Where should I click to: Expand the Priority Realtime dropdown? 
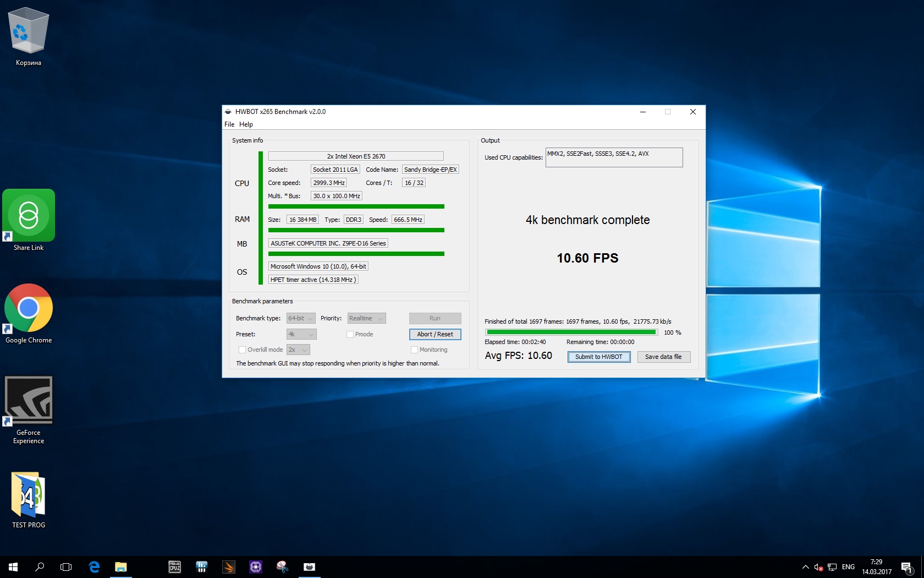366,318
